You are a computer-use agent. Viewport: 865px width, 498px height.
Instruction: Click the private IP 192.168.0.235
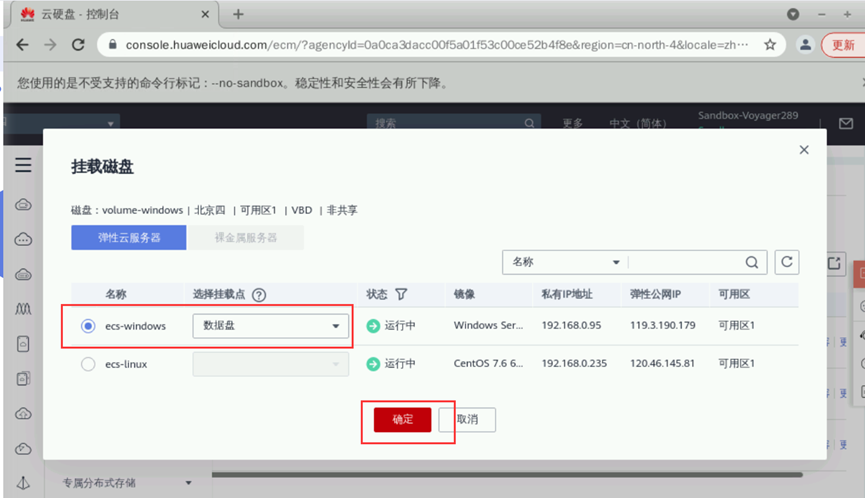coord(574,363)
